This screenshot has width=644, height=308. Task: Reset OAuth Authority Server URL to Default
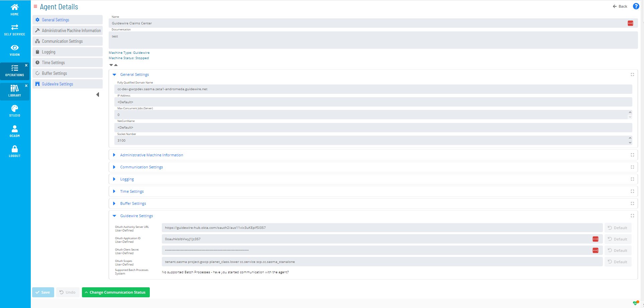[618, 228]
